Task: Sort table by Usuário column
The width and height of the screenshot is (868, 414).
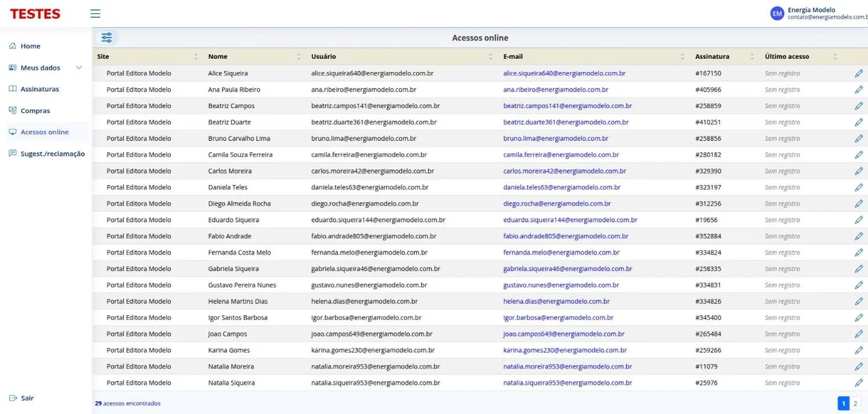Action: tap(491, 56)
